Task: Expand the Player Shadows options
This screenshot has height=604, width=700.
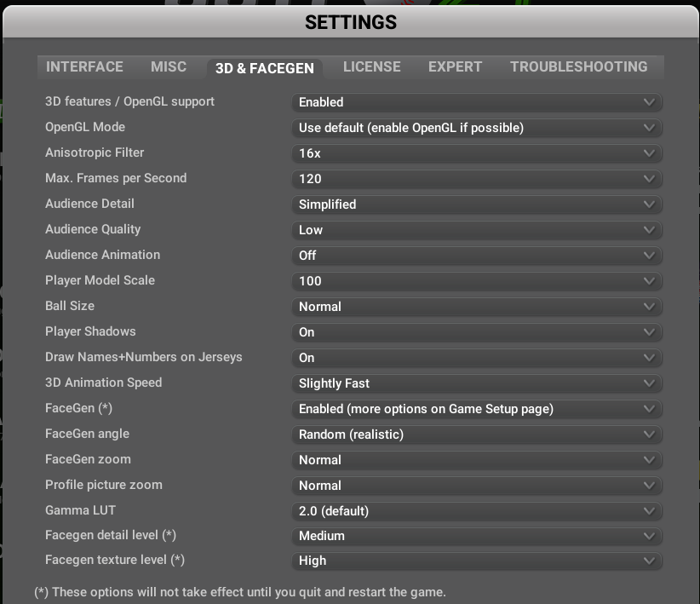Action: 477,332
